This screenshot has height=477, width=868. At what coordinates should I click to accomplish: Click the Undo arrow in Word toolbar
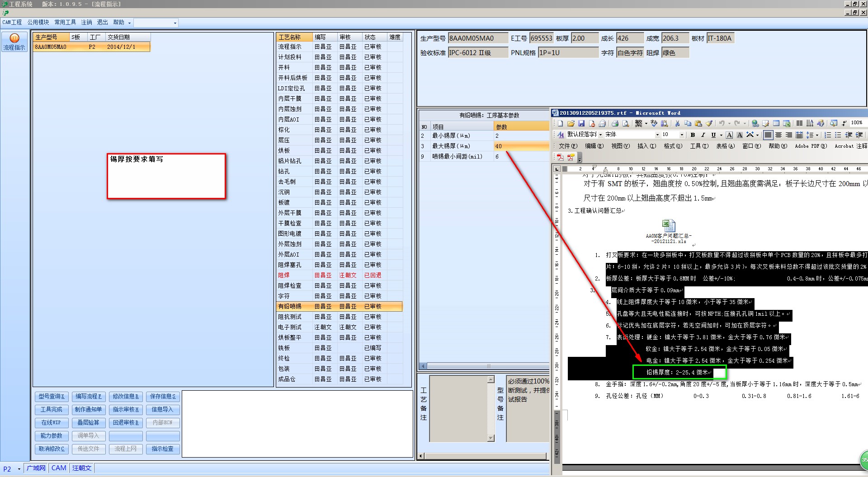pos(722,123)
